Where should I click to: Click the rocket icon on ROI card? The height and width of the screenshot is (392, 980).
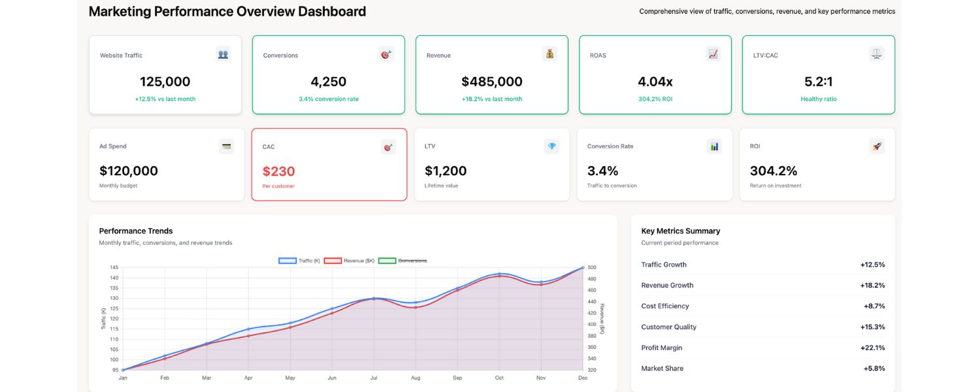877,146
